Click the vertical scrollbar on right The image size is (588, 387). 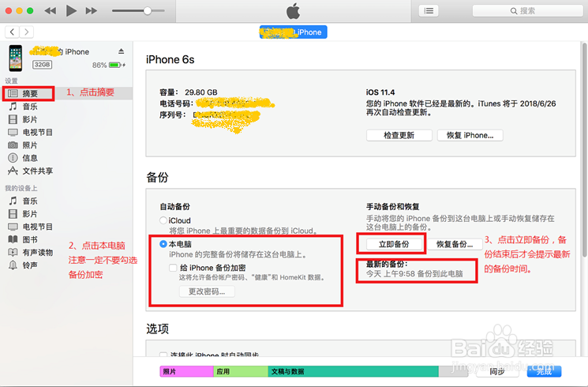click(x=584, y=150)
